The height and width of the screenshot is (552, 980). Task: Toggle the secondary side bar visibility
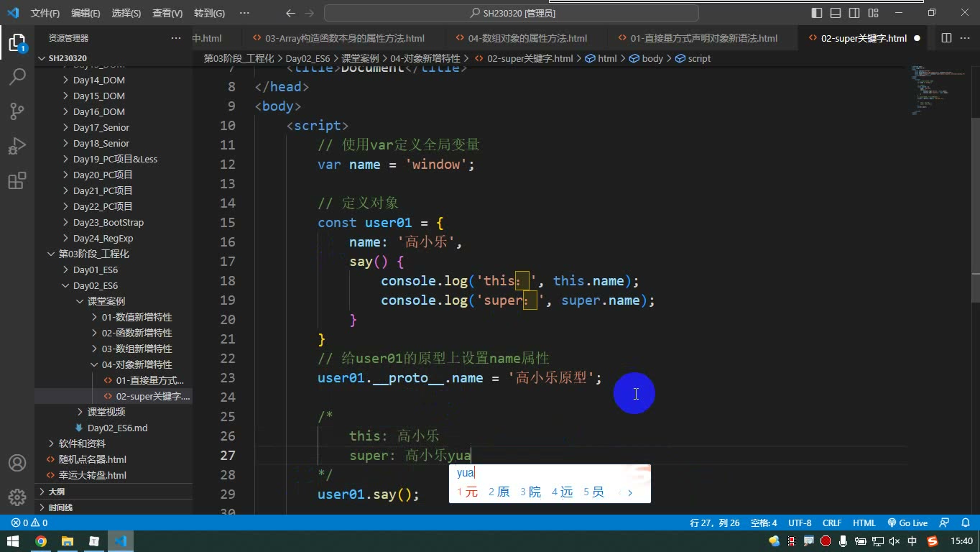pos(854,13)
